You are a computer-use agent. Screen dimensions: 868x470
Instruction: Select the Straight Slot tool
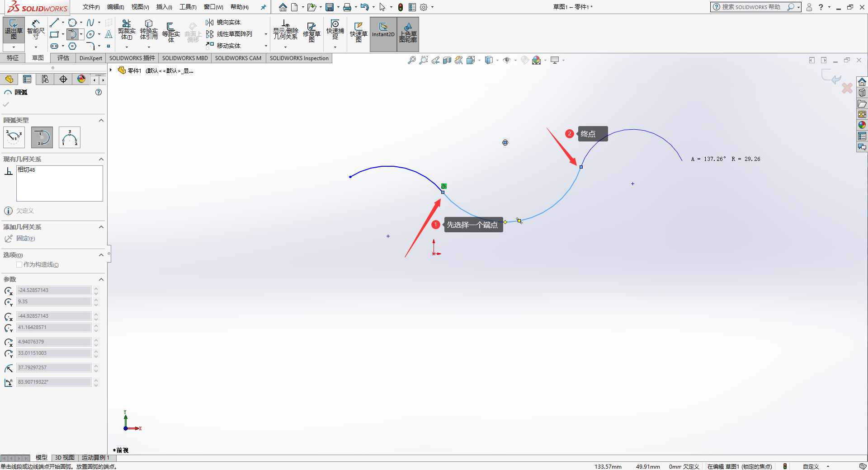point(54,46)
